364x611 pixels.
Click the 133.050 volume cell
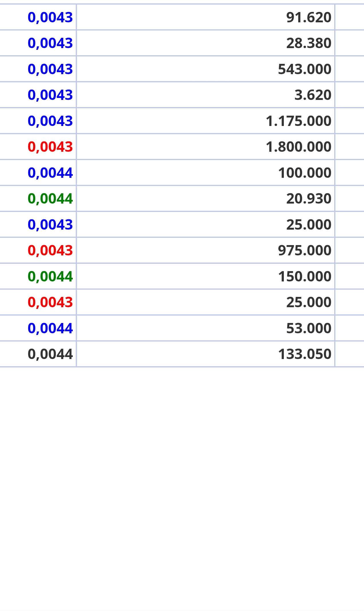(x=305, y=354)
